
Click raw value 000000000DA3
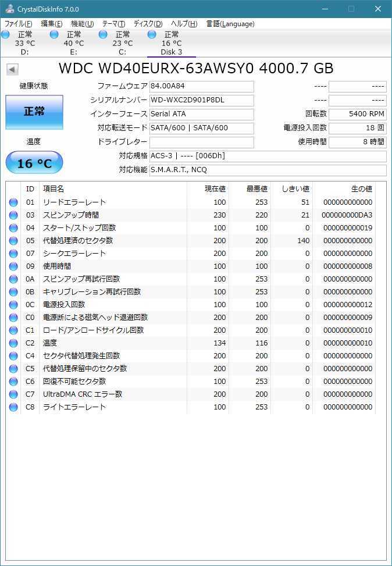(347, 215)
